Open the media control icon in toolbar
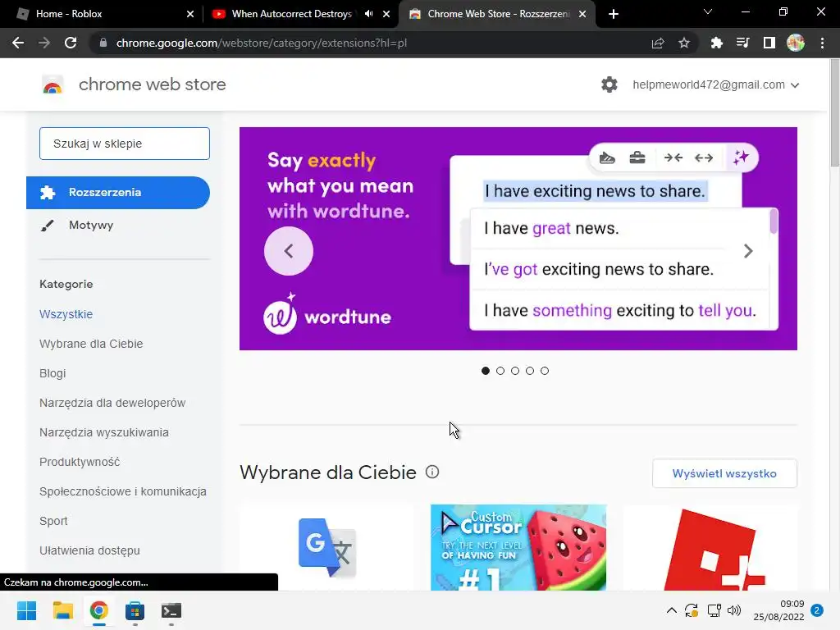Viewport: 840px width, 630px height. 742,43
